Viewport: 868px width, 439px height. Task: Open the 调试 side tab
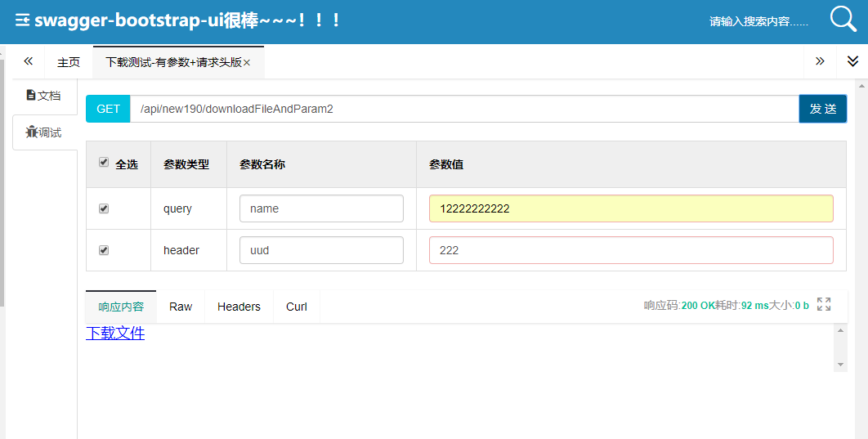[x=44, y=132]
